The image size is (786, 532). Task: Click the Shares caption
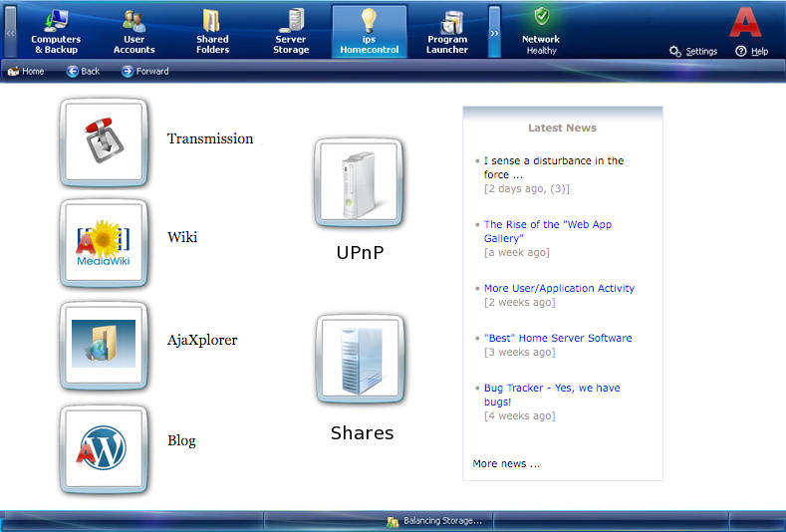(362, 432)
